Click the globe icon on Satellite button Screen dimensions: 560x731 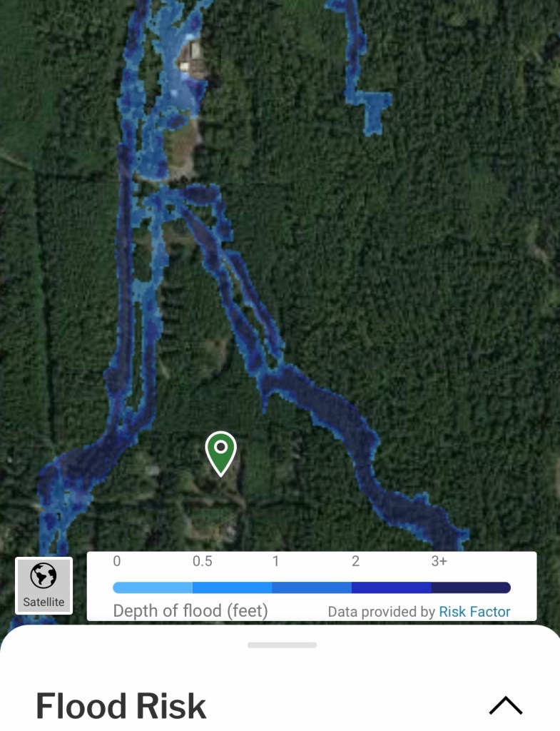click(44, 576)
